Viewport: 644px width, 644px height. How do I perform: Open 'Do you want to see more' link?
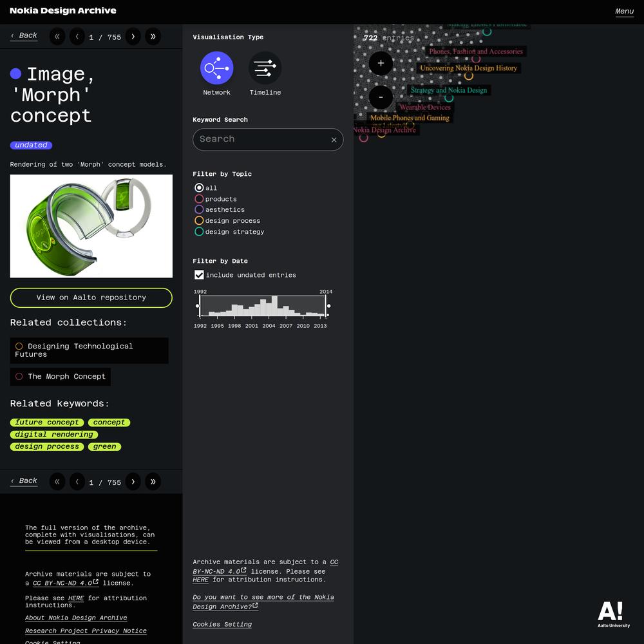coord(263,602)
